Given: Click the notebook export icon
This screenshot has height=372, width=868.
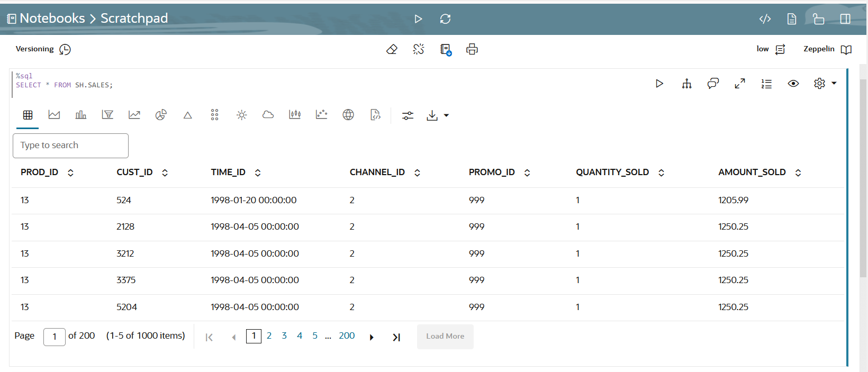Looking at the screenshot, I should pos(446,50).
